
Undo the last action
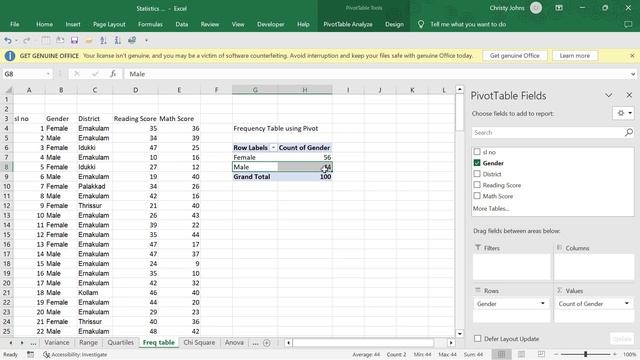(8, 40)
